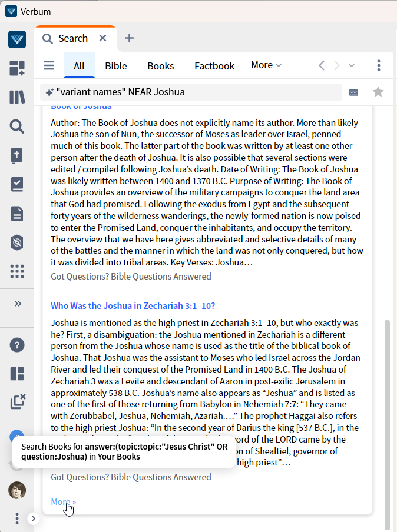Viewport: 397px width, 532px height.
Task: Open sidebar vertical dots menu at bottom
Action: click(17, 518)
